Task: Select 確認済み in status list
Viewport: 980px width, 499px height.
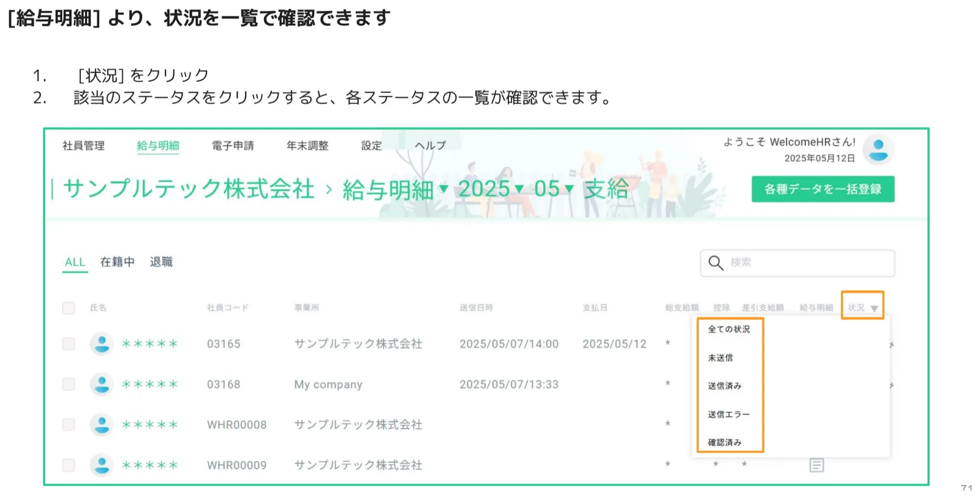Action: (x=725, y=443)
